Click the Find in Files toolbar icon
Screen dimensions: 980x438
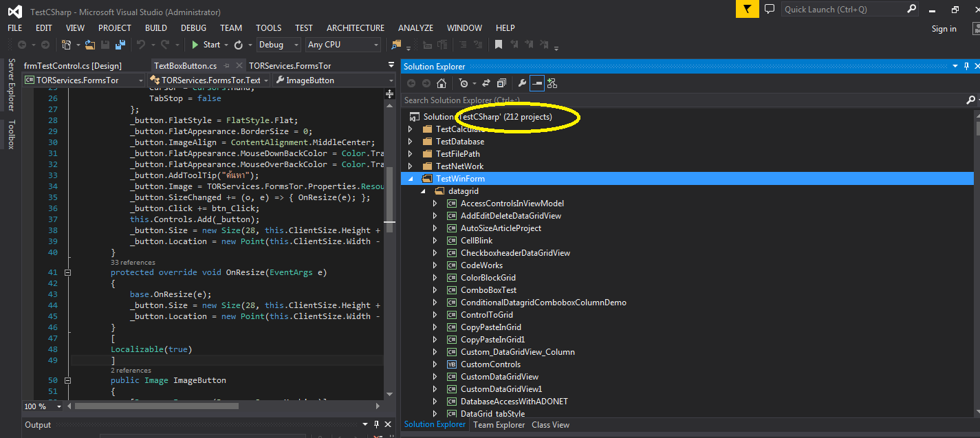pos(396,45)
